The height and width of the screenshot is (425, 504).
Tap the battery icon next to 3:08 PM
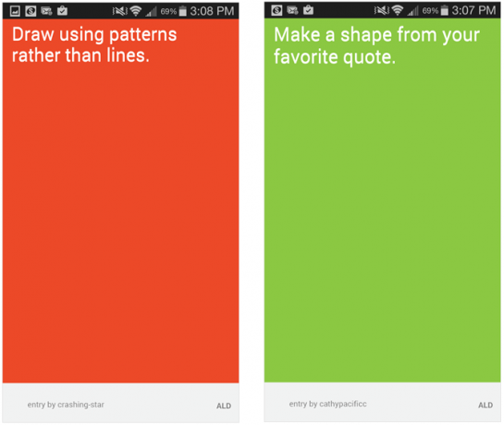pyautogui.click(x=182, y=11)
